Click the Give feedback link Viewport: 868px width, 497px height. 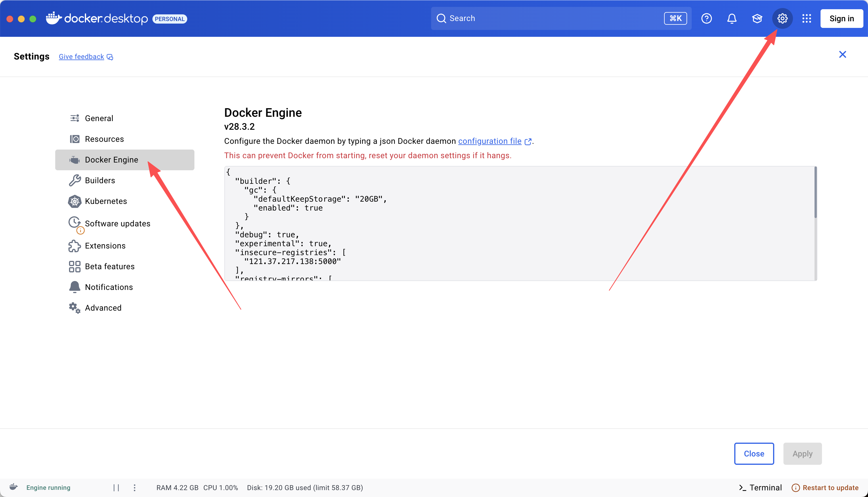click(81, 56)
